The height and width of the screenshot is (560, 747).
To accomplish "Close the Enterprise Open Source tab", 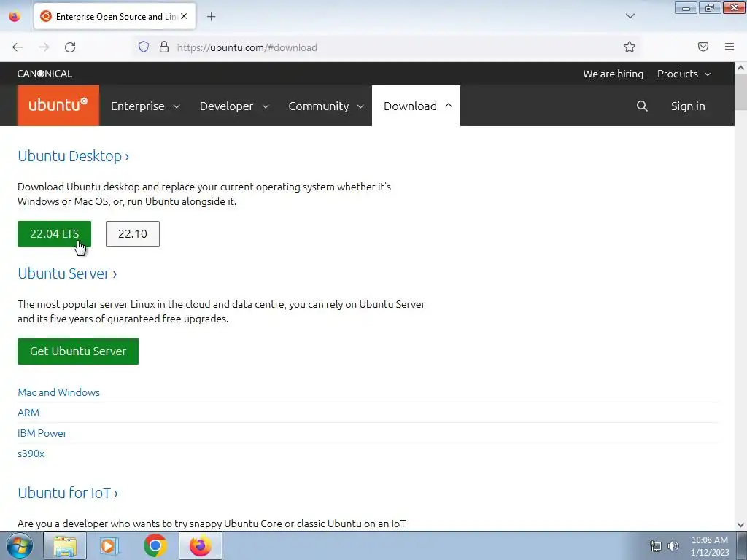I will [x=184, y=16].
